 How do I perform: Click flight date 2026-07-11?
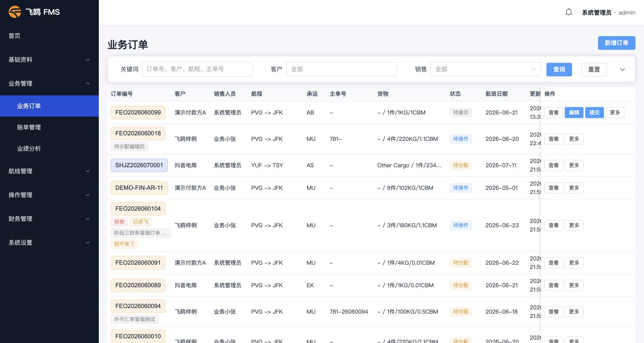501,166
